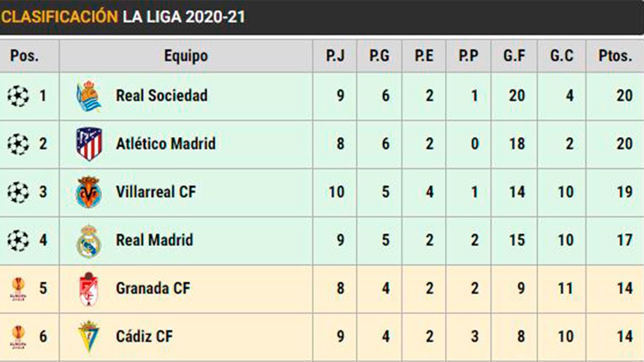Click Champions League icon beside position 1
The width and height of the screenshot is (644, 362).
click(x=18, y=96)
